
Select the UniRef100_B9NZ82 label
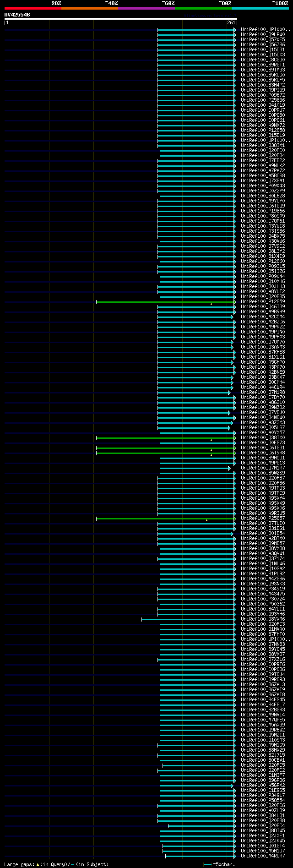(263, 408)
